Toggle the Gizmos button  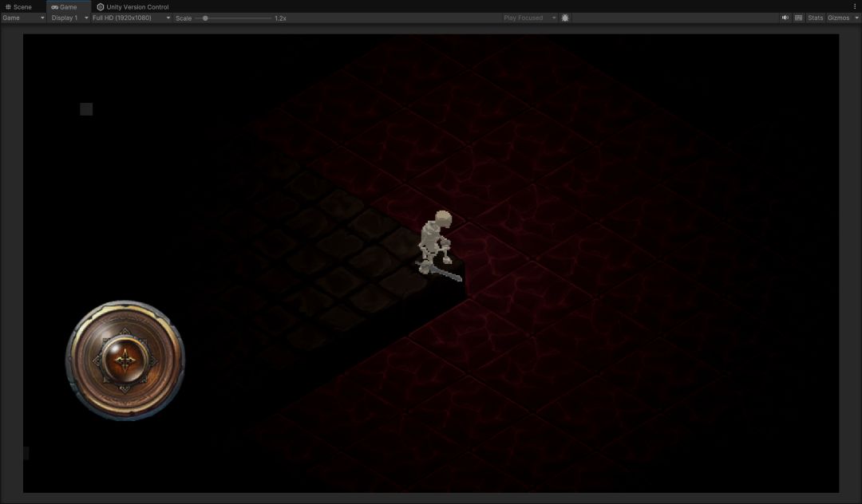838,18
